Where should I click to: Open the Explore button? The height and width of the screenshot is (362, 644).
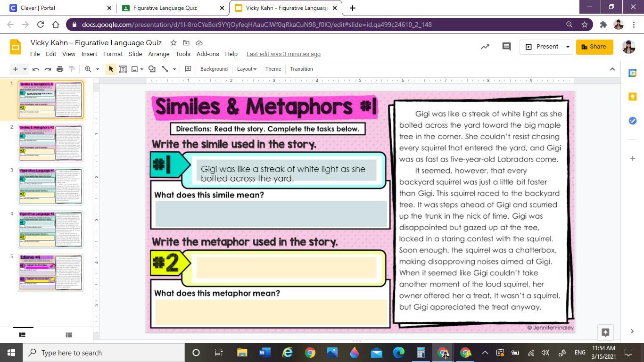point(606,332)
